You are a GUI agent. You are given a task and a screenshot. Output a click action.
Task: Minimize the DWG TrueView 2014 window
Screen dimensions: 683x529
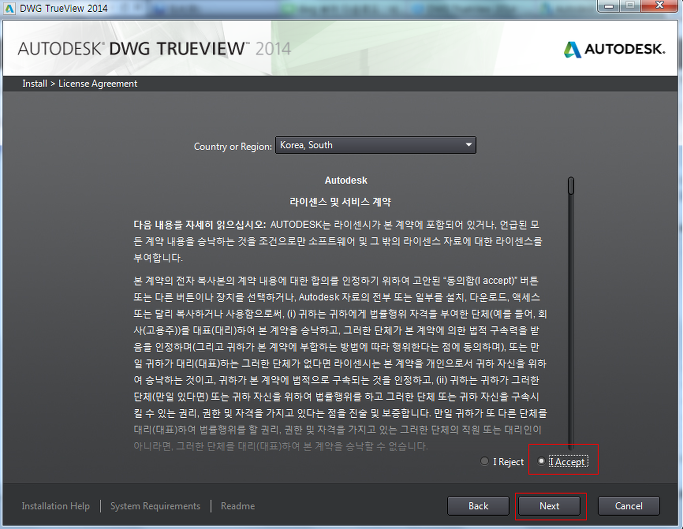(609, 6)
